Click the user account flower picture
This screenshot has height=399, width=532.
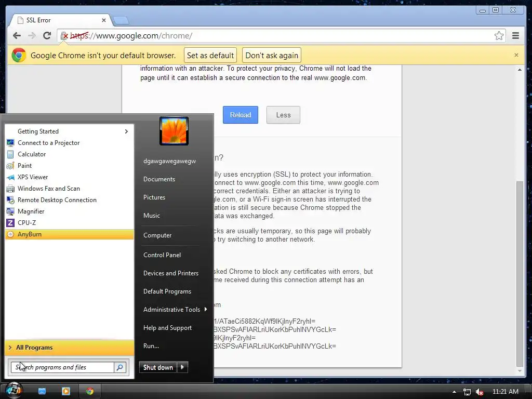tap(174, 131)
